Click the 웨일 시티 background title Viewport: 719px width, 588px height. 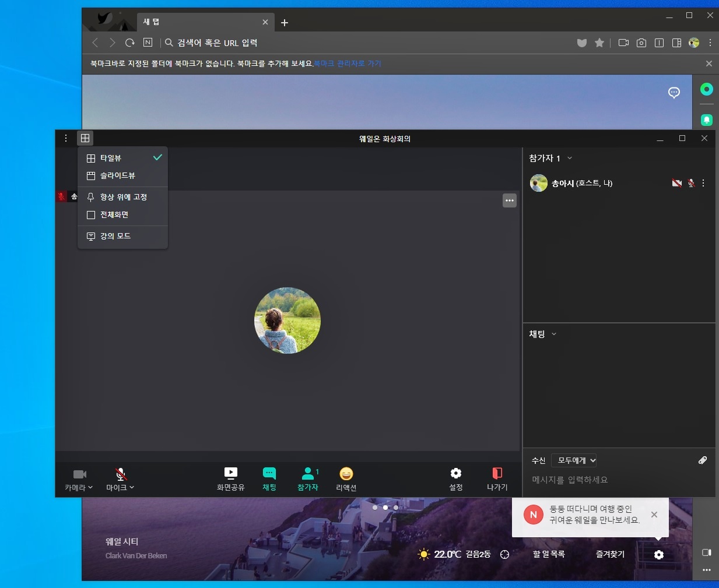pos(122,542)
